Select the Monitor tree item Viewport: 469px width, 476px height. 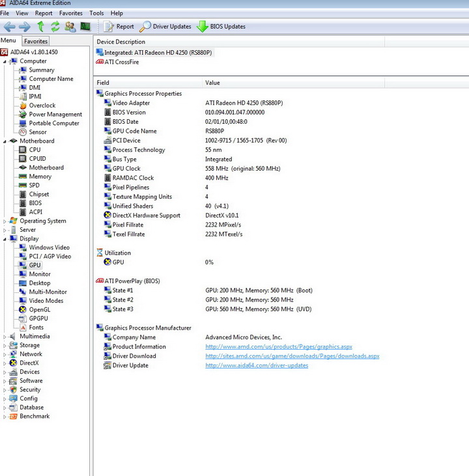tap(40, 274)
